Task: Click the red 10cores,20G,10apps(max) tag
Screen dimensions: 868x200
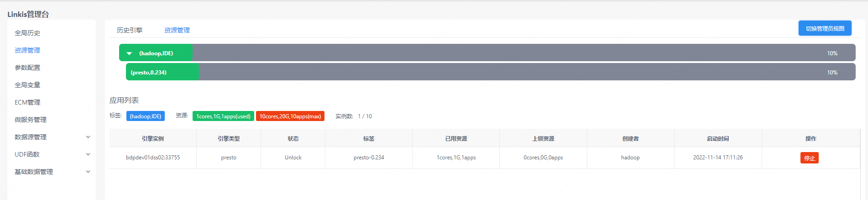Action: tap(290, 116)
